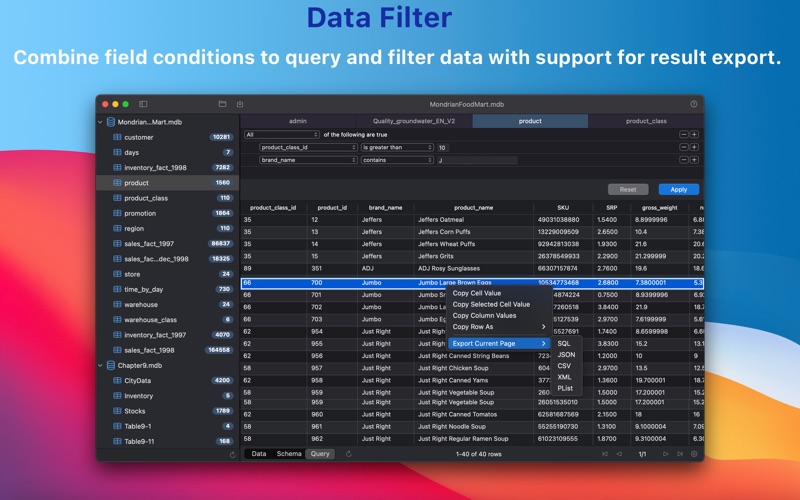The height and width of the screenshot is (500, 800).
Task: Go to first page icon
Action: (x=605, y=454)
